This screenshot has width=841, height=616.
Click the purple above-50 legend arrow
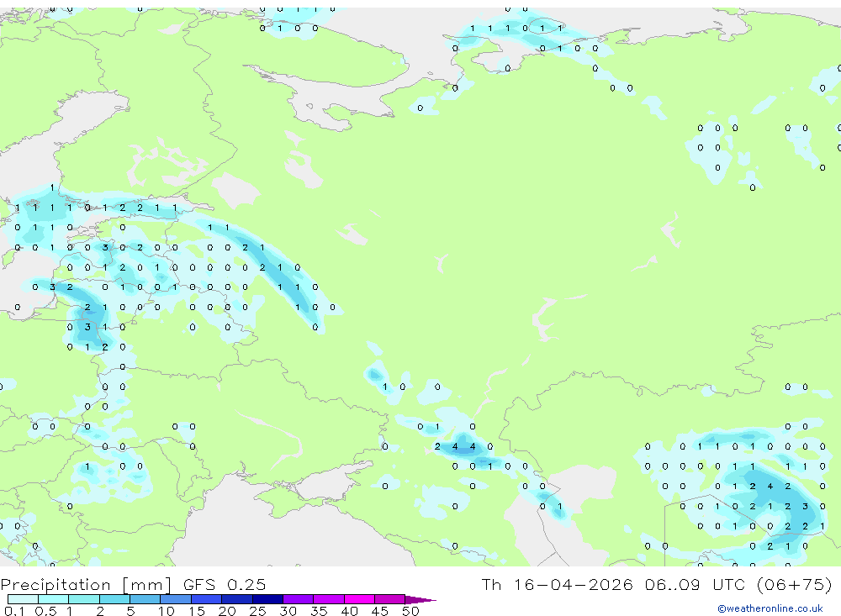(420, 600)
